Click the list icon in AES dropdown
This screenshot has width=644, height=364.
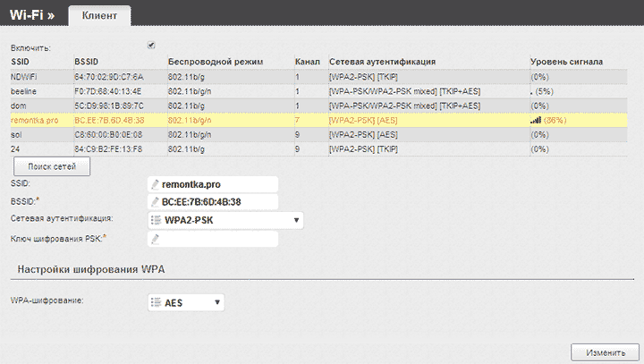[x=156, y=303]
